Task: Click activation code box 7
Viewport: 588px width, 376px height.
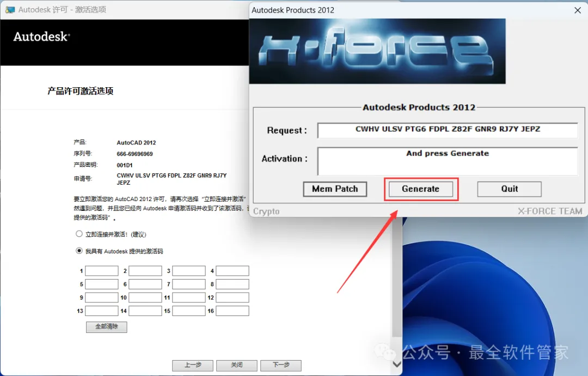Action: tap(188, 284)
